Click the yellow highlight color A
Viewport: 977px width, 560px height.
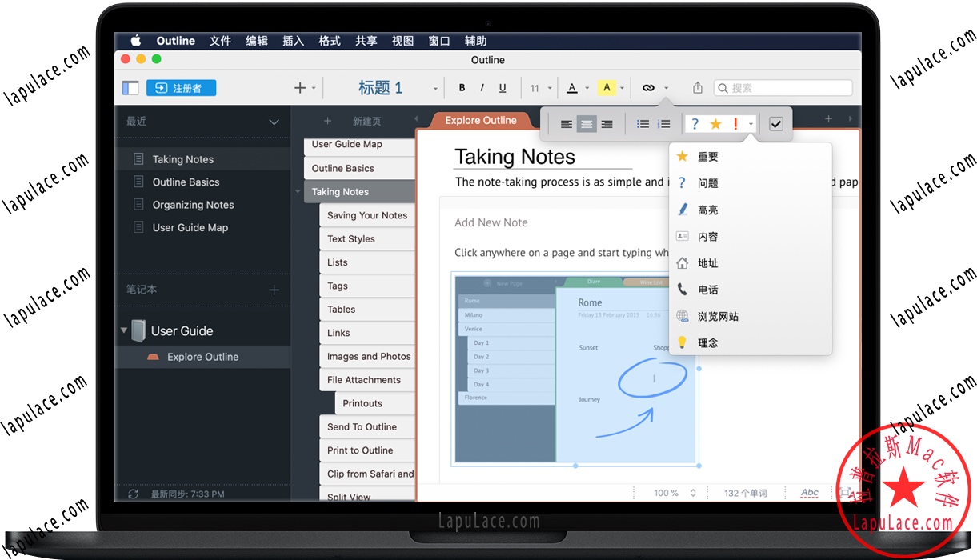(x=607, y=88)
